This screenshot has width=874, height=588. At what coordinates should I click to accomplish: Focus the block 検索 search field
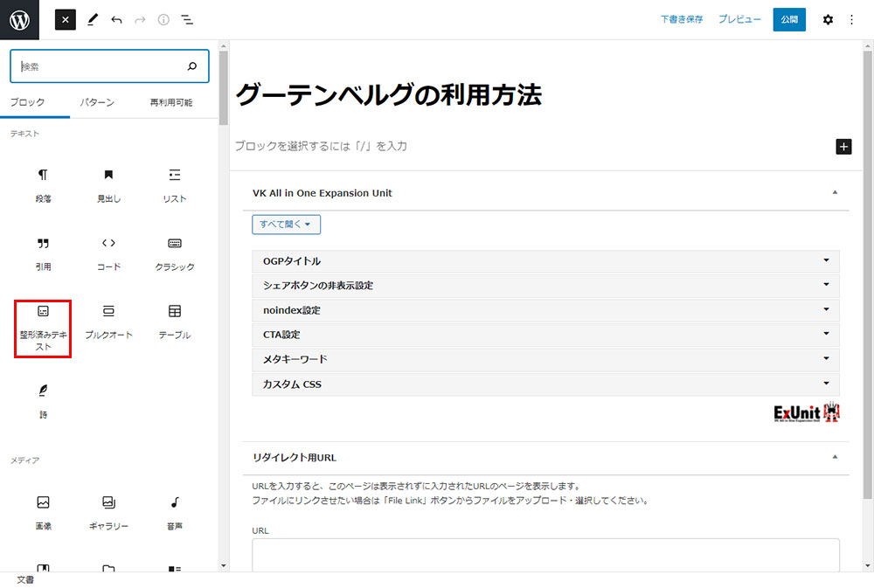pos(101,66)
